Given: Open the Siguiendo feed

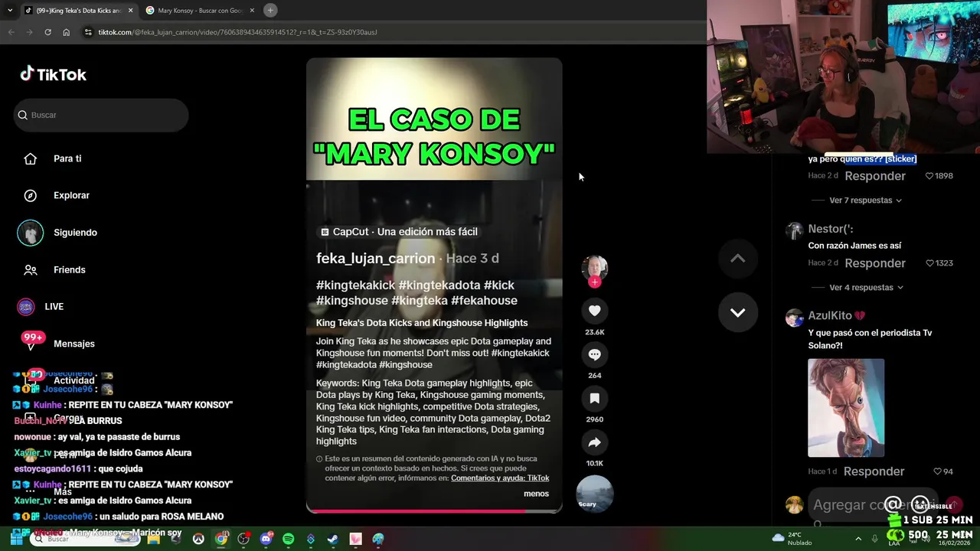Looking at the screenshot, I should (x=75, y=233).
